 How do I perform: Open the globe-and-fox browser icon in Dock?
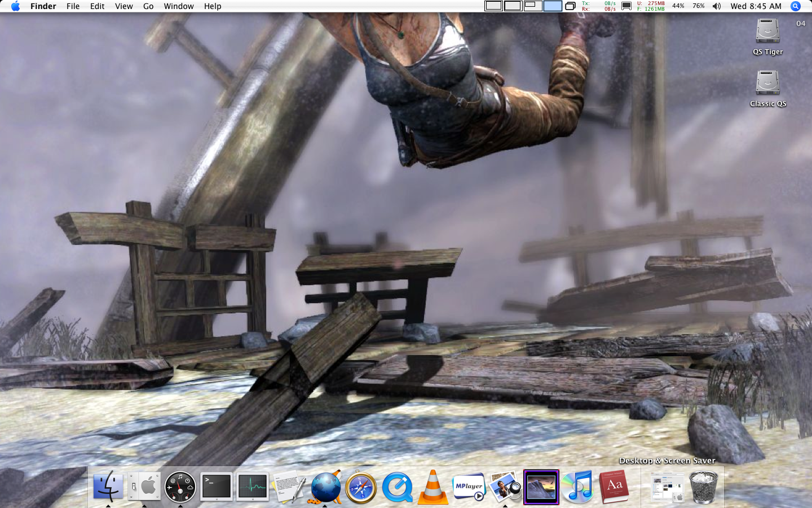(325, 487)
